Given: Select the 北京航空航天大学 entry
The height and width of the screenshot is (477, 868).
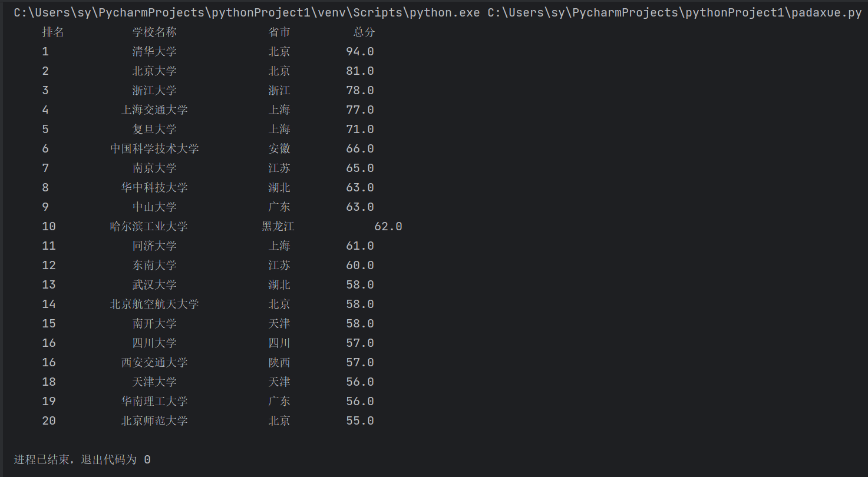Looking at the screenshot, I should (x=154, y=304).
